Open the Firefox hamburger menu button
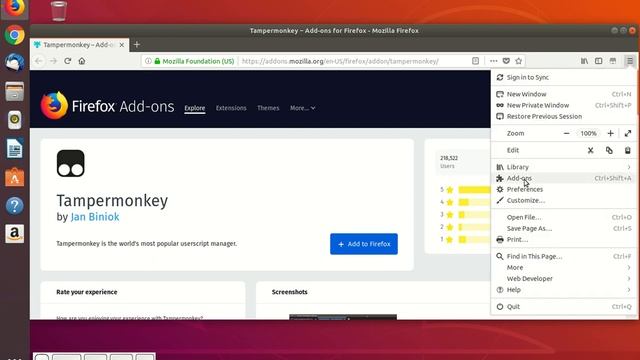Screen dimensions: 640x360 tap(630, 61)
